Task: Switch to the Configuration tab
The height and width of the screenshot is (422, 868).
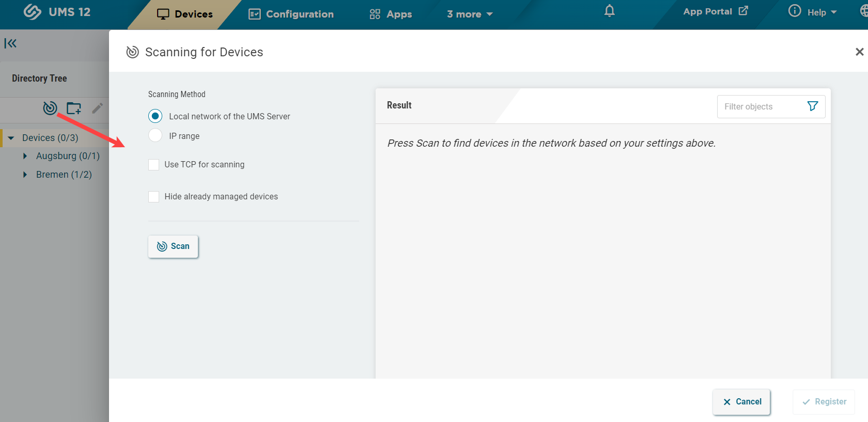Action: coord(291,14)
